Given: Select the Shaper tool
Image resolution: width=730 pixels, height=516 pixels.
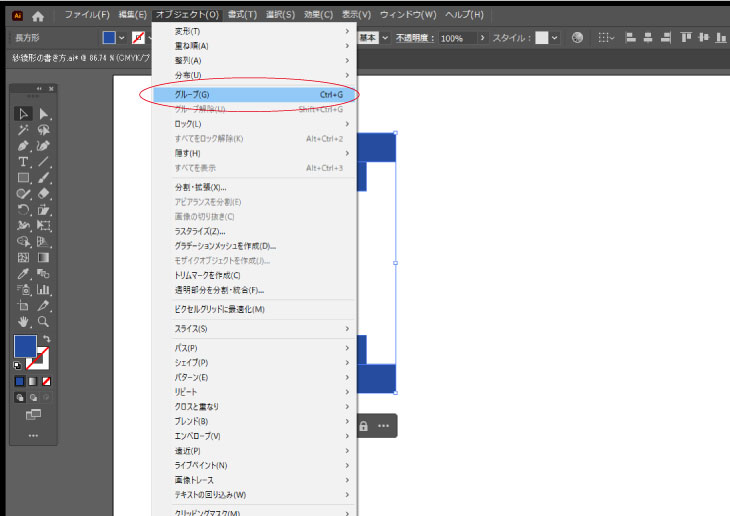Looking at the screenshot, I should tap(23, 194).
